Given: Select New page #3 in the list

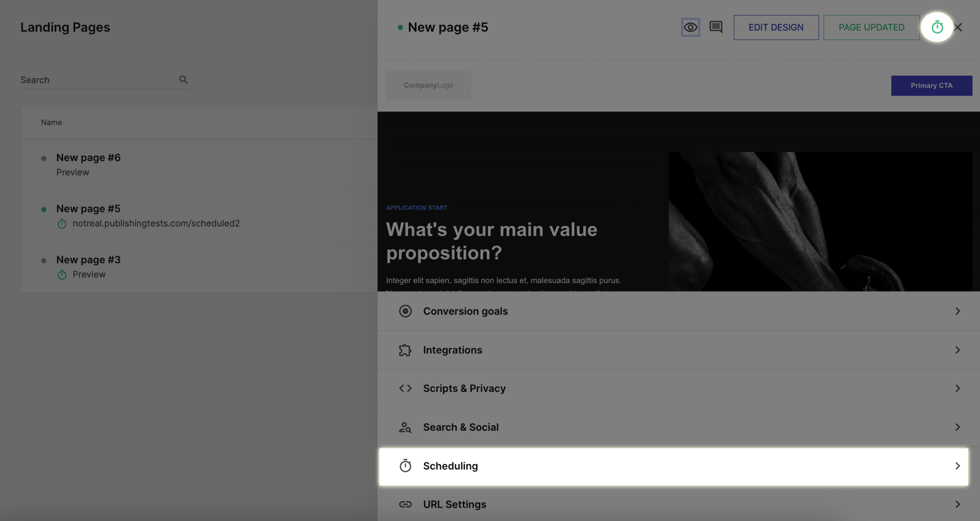Looking at the screenshot, I should point(88,260).
